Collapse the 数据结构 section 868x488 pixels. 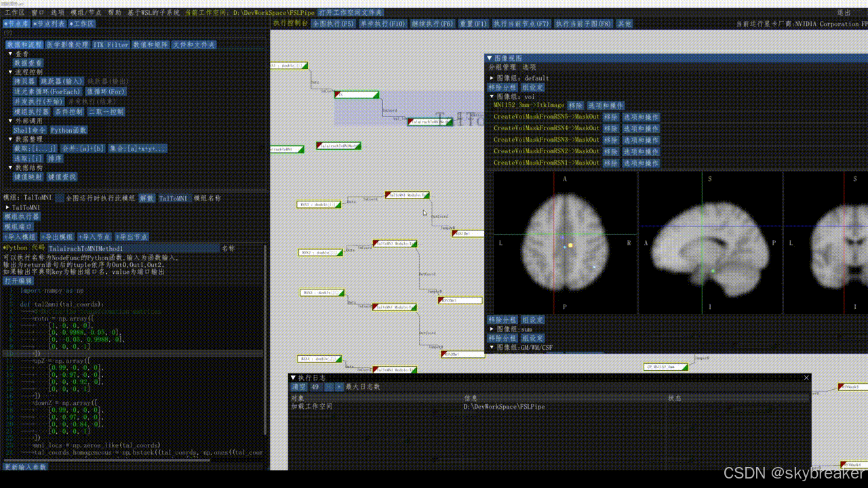[11, 167]
